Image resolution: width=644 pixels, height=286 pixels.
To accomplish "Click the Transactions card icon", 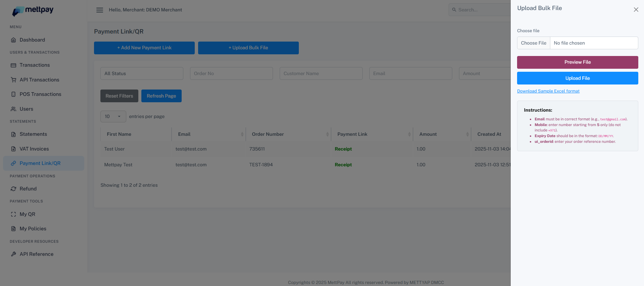I will coord(13,65).
